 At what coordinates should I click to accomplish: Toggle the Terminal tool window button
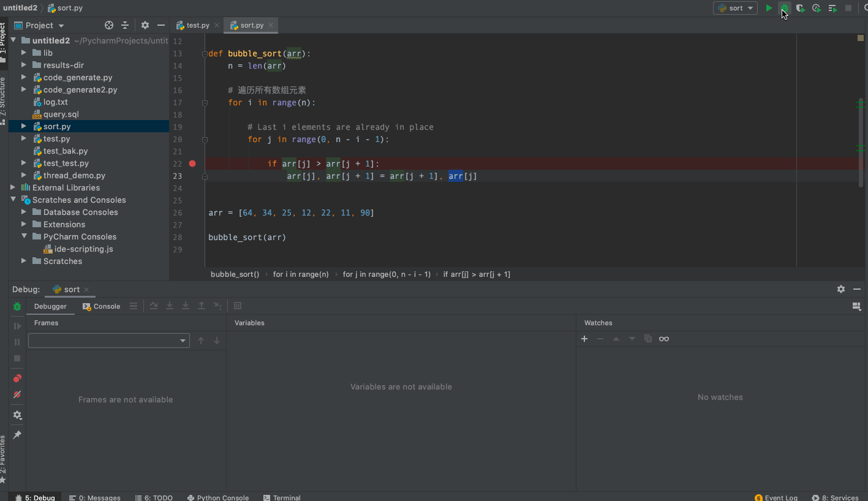pos(282,497)
